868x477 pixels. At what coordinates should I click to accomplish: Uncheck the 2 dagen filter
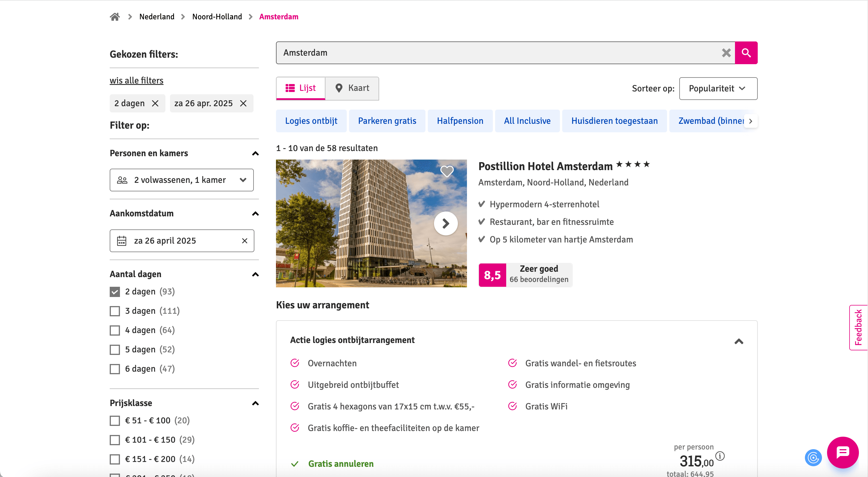115,292
